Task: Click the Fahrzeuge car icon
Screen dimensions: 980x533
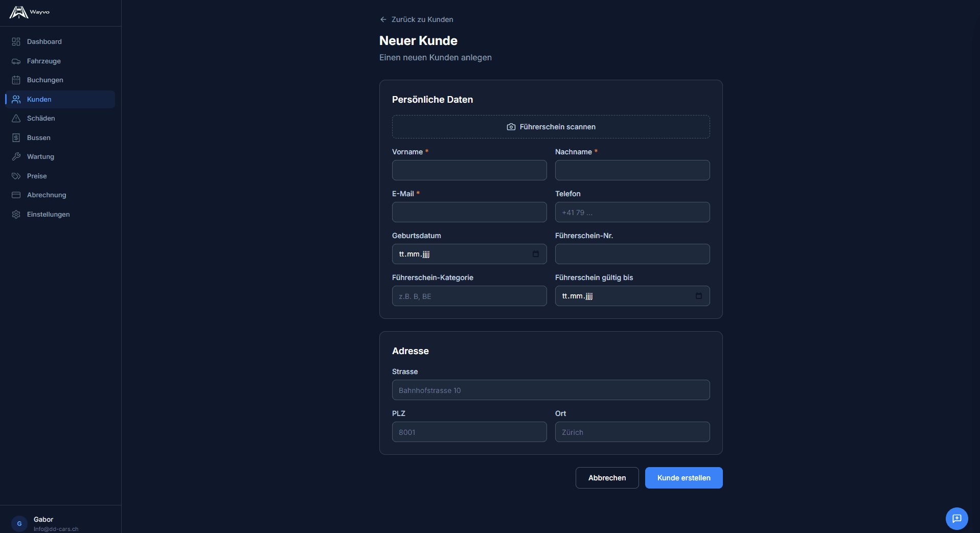Action: [x=16, y=61]
